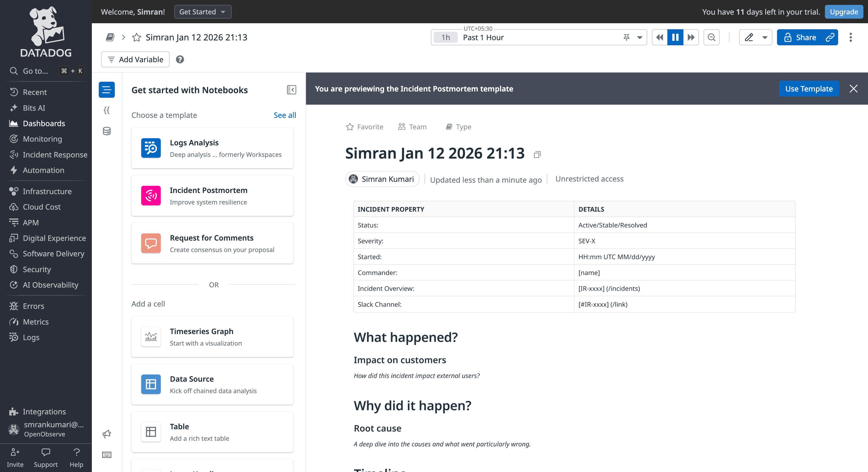This screenshot has width=868, height=472.
Task: Click the copy notebook name icon
Action: pyautogui.click(x=537, y=154)
